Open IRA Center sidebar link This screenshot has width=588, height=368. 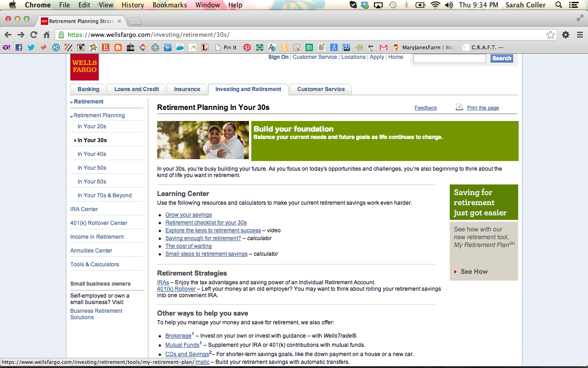coord(84,209)
